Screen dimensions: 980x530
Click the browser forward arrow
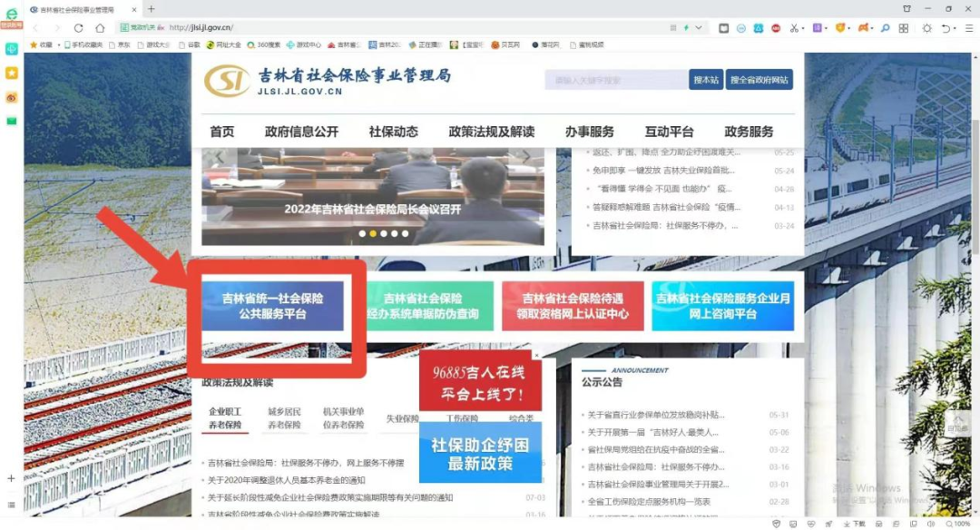tap(57, 27)
